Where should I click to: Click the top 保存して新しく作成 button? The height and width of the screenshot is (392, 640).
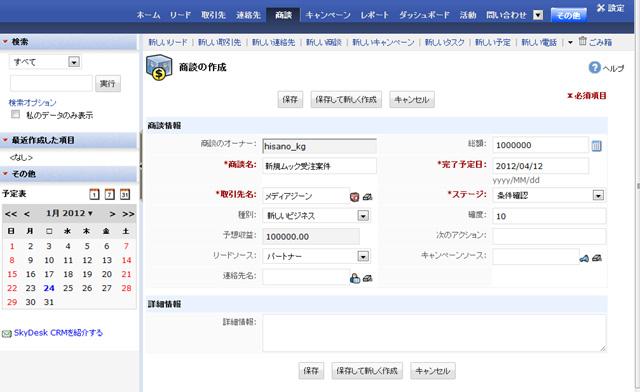346,99
